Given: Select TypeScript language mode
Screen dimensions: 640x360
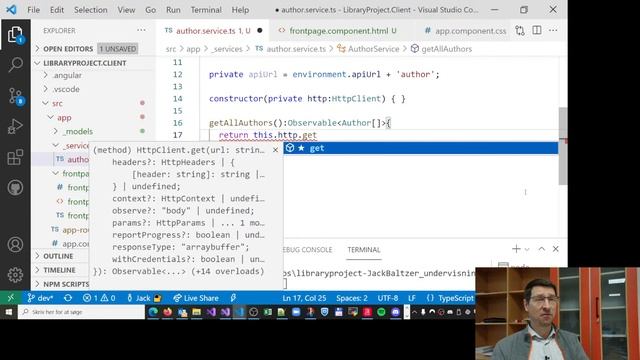Looking at the screenshot, I should tap(456, 298).
